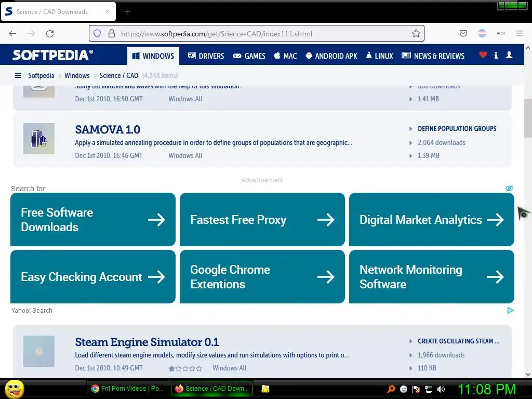Click the page scrollbar up arrow
This screenshot has width=532, height=399.
[528, 48]
